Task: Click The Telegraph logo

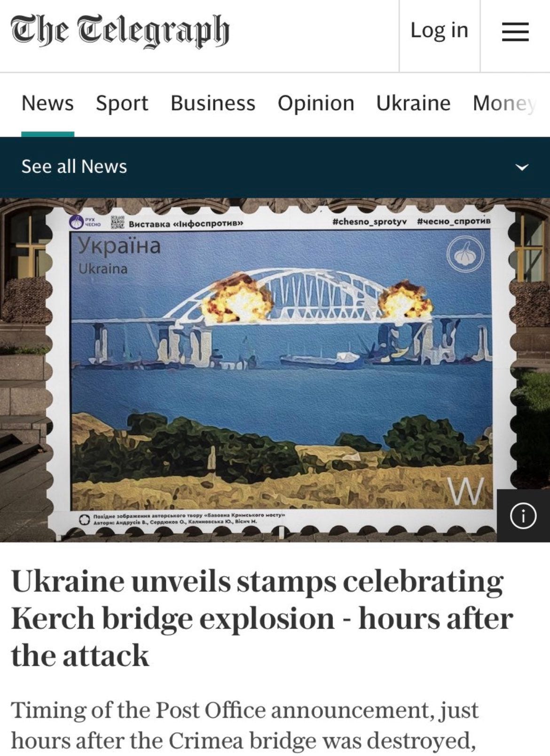Action: coord(120,31)
